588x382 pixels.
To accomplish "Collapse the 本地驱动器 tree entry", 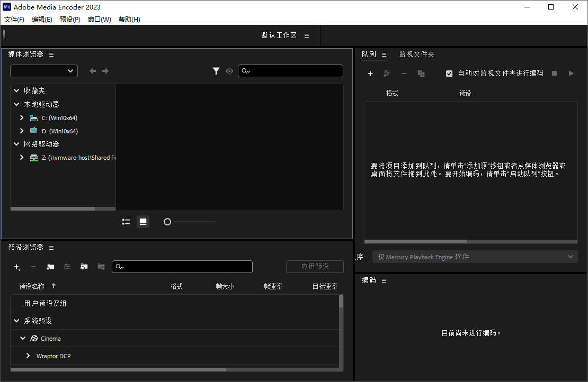I will pos(16,104).
